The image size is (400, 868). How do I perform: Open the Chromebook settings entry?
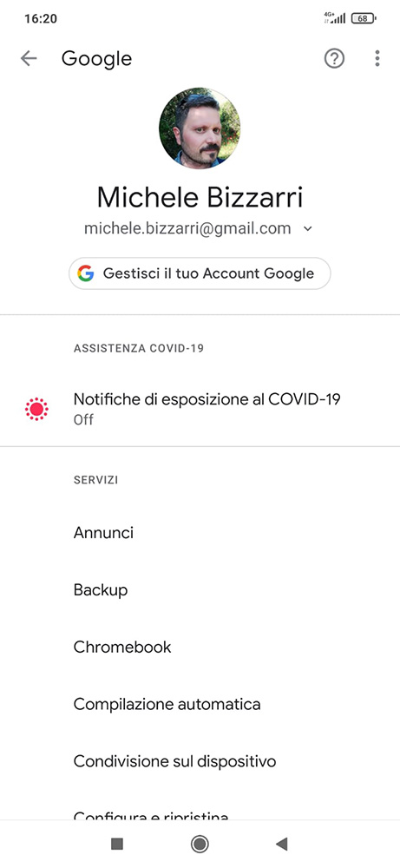coord(200,647)
